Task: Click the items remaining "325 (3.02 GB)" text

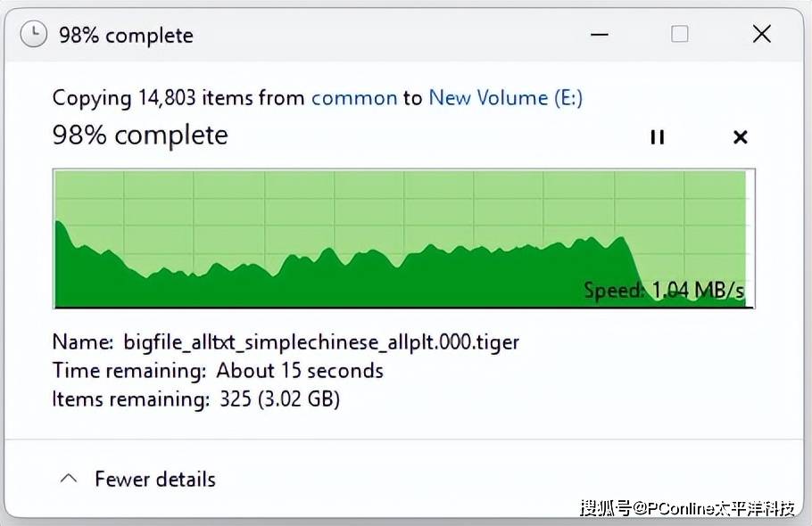Action: [279, 399]
